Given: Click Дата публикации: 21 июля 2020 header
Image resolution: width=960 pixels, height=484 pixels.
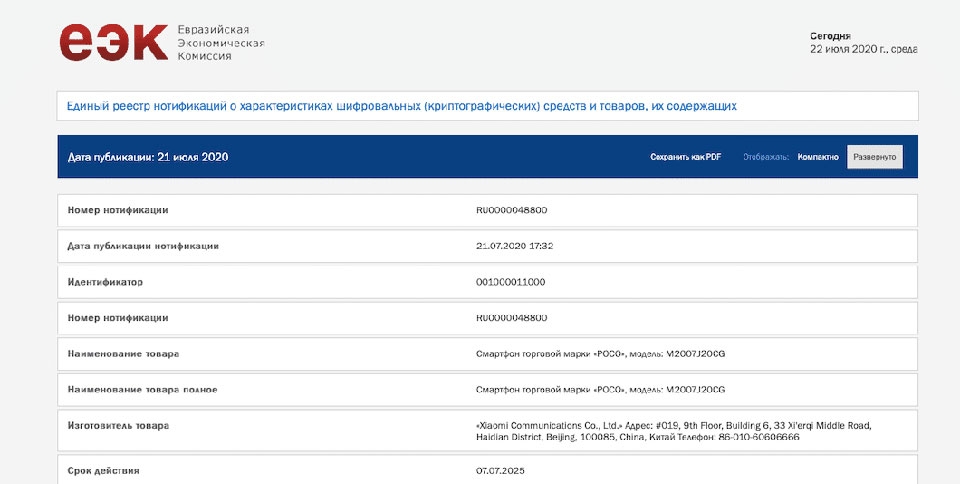Looking at the screenshot, I should tap(148, 157).
